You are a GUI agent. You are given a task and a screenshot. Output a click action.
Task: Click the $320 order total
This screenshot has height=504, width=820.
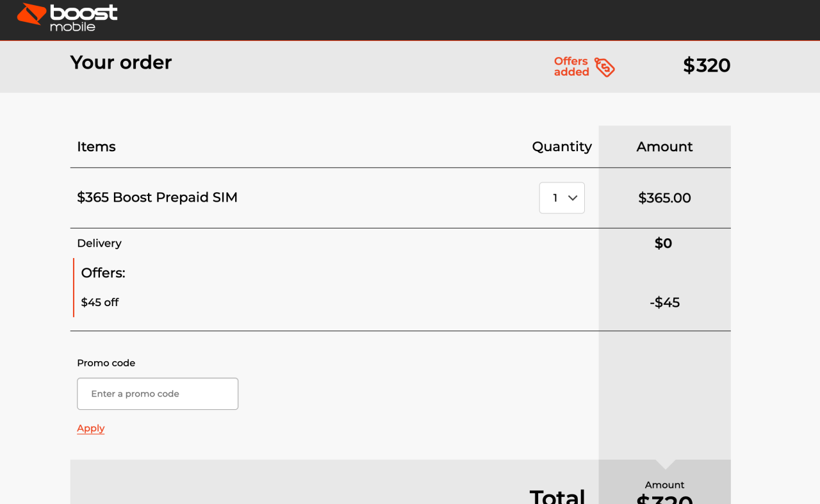click(707, 66)
